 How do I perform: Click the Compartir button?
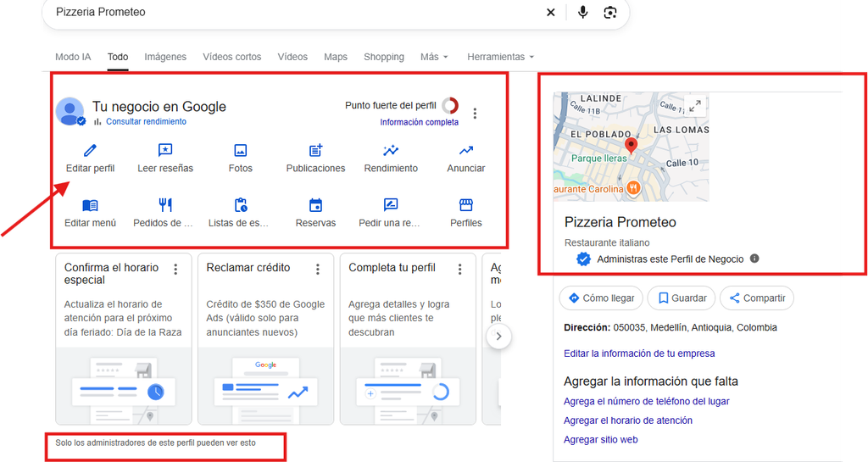pyautogui.click(x=757, y=298)
